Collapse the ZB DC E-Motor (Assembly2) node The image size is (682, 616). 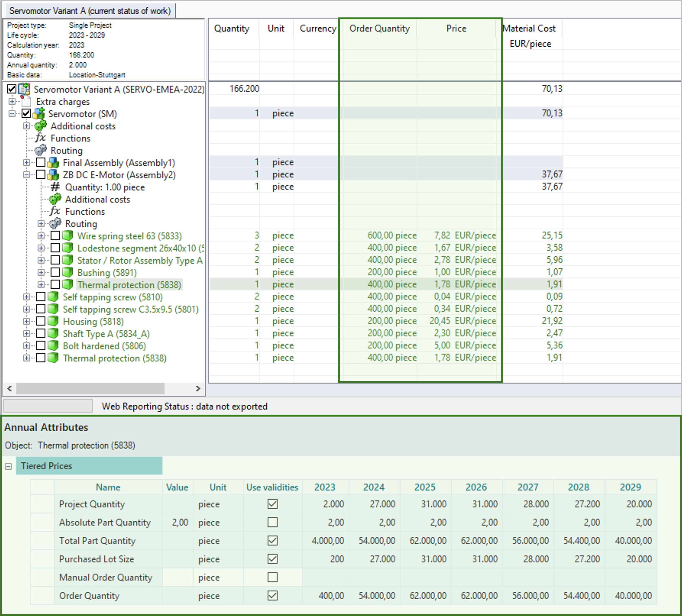click(26, 175)
